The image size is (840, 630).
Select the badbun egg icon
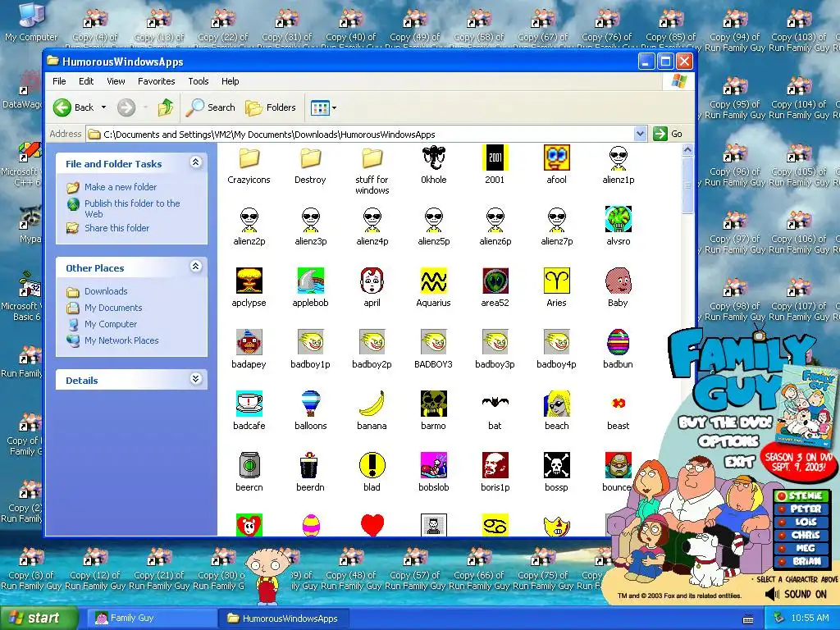(x=619, y=342)
